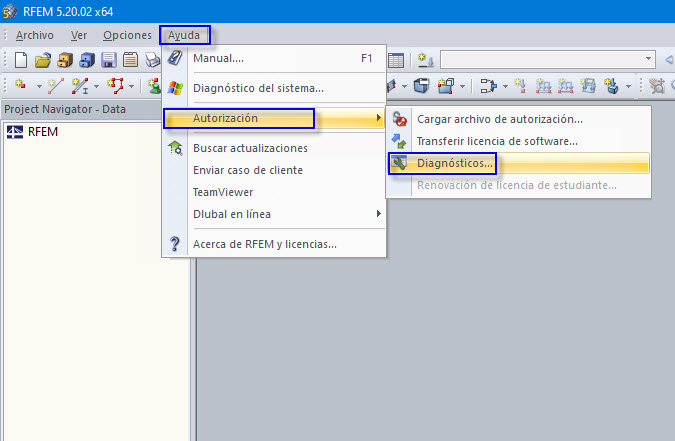
Task: Choose Buscar actualizaciones
Action: click(274, 148)
